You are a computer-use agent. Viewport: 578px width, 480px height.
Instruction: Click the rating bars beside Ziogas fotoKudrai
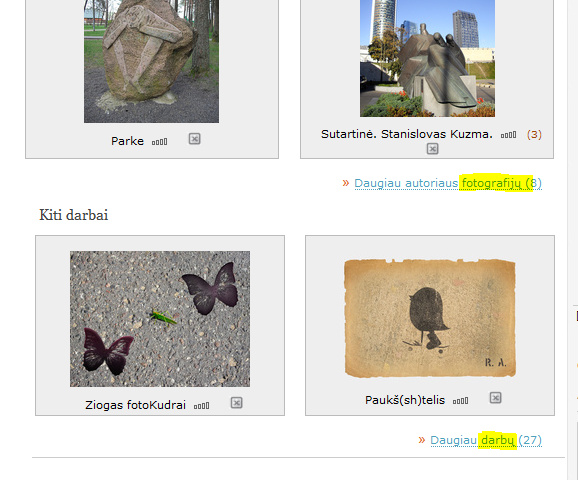point(202,406)
